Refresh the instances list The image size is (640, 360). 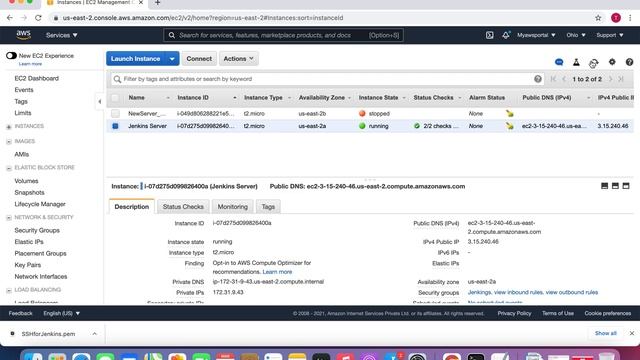tap(594, 62)
